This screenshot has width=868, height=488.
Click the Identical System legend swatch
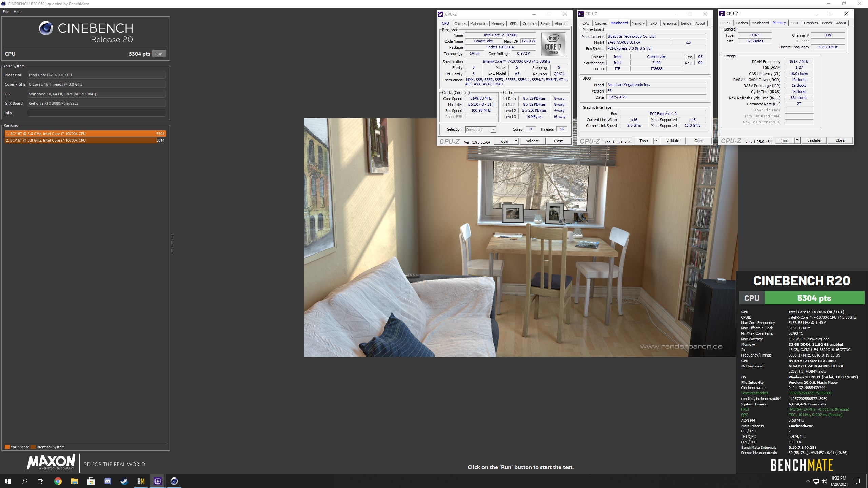coord(33,447)
